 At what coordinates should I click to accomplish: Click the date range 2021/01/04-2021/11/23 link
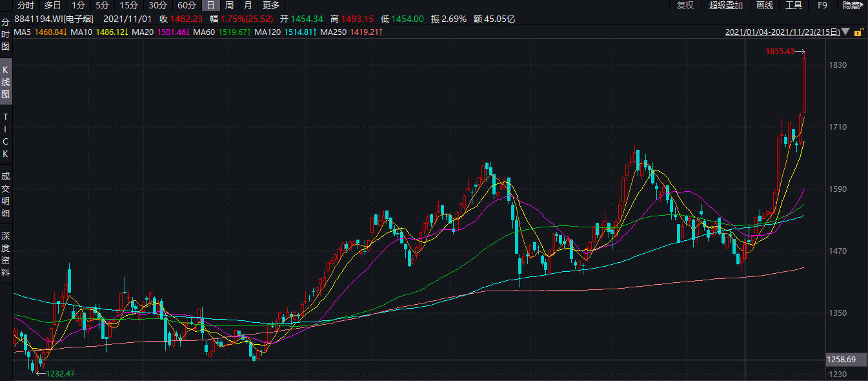click(x=782, y=32)
